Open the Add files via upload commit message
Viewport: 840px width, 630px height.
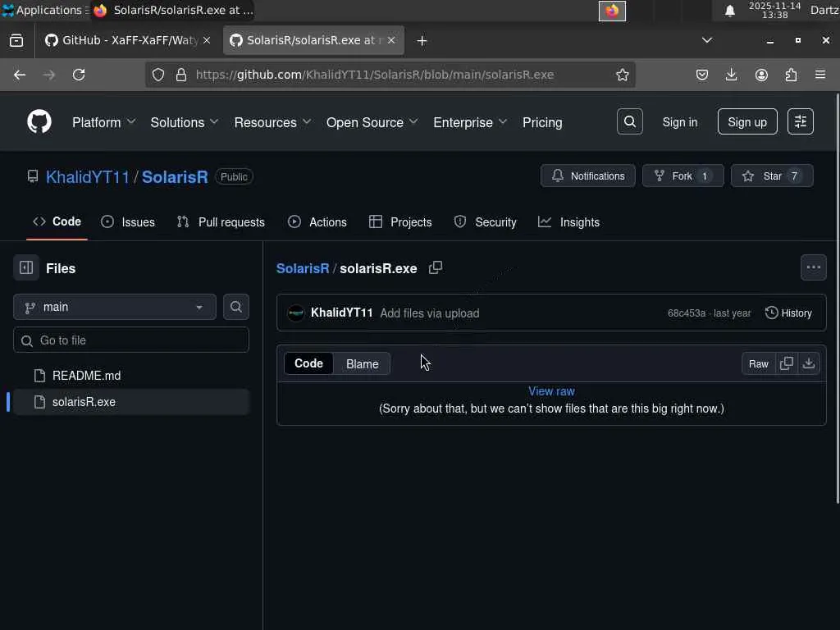click(430, 313)
